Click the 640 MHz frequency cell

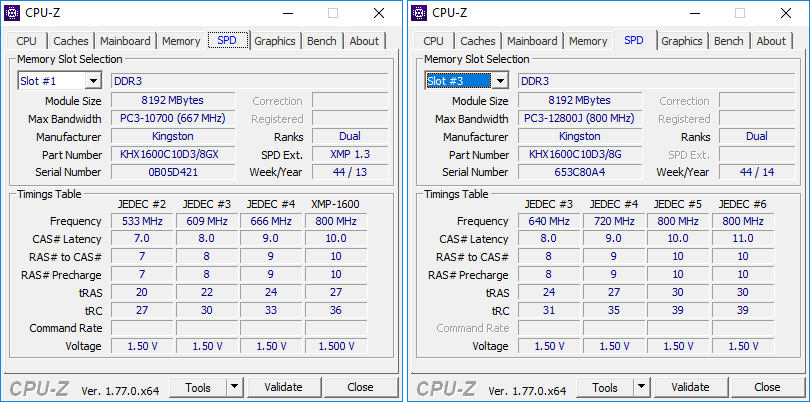click(549, 221)
